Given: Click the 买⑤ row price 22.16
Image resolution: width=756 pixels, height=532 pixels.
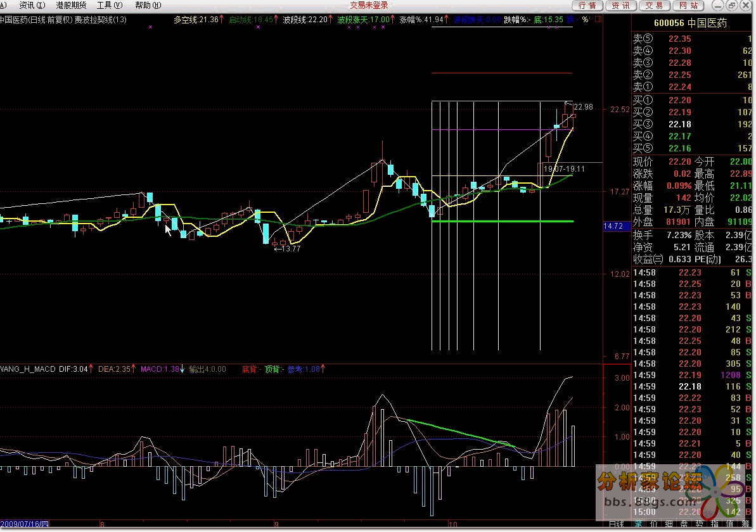Looking at the screenshot, I should coord(680,148).
